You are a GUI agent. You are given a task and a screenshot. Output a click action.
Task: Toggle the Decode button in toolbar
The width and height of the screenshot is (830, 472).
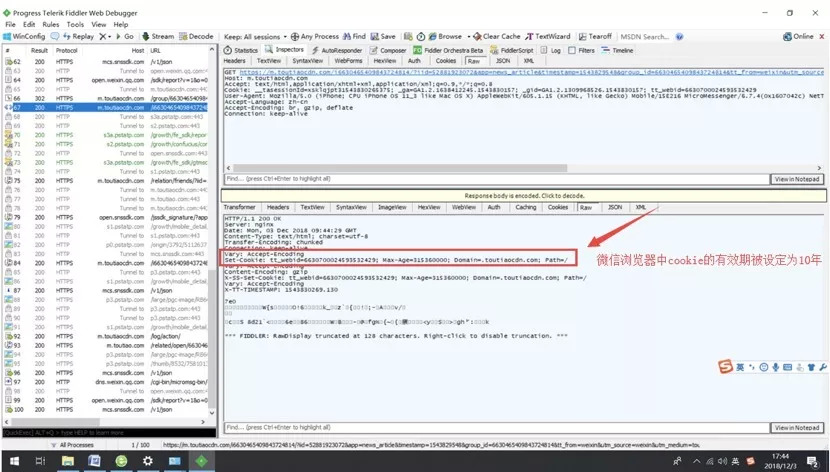coord(197,36)
